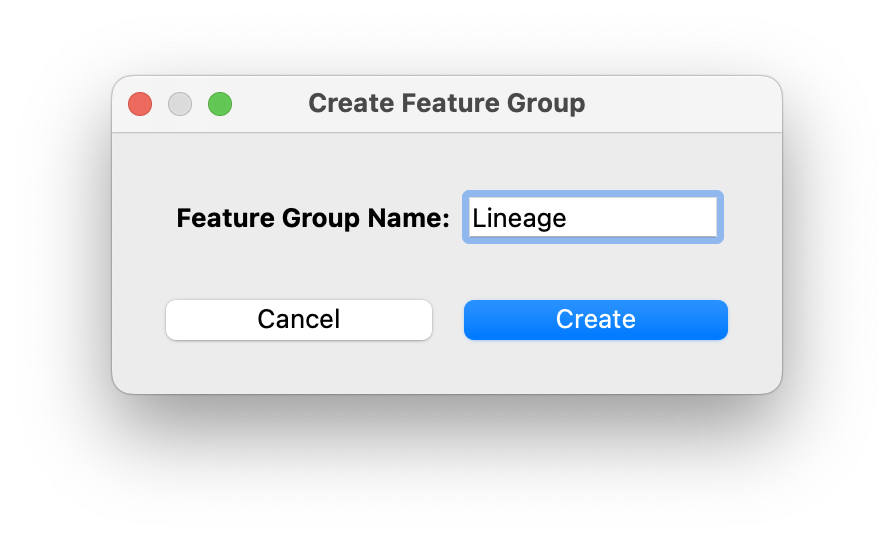Focus the Feature Group Name field
The image size is (894, 542).
(x=593, y=217)
